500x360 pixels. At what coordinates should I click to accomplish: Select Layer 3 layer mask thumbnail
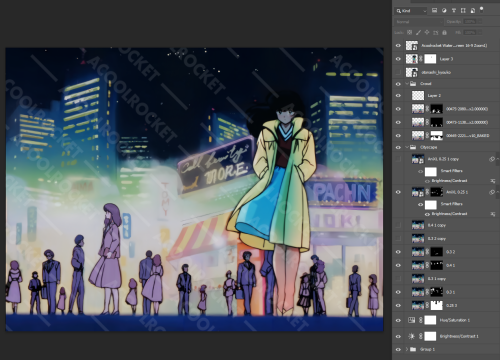(x=430, y=59)
